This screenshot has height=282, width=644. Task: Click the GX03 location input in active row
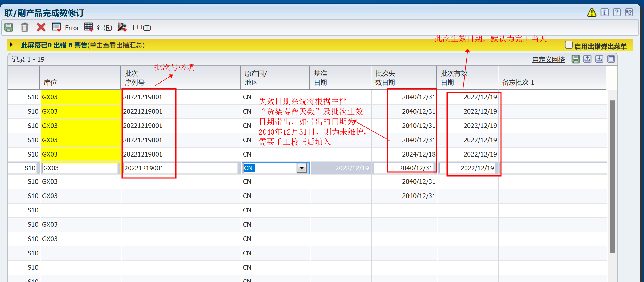coord(80,168)
